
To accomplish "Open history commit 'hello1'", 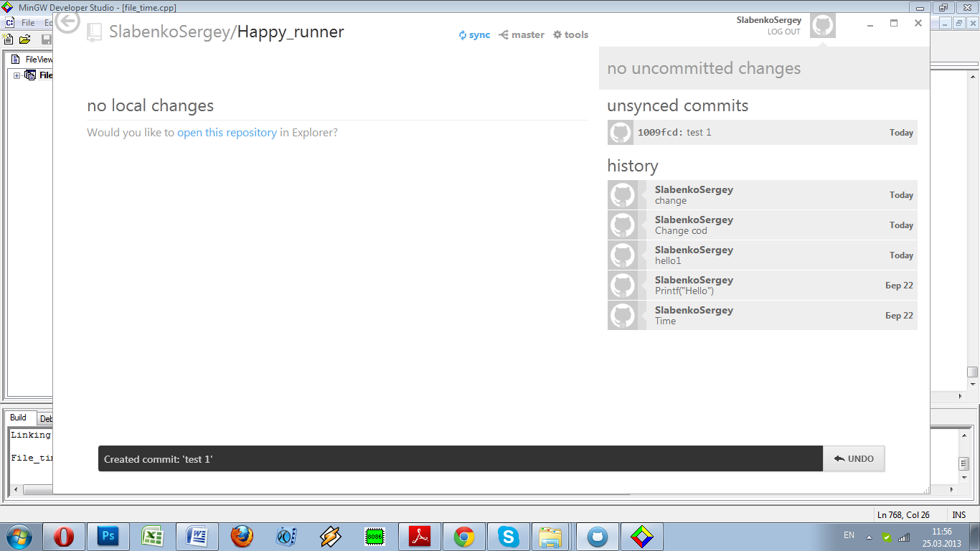I will 762,255.
